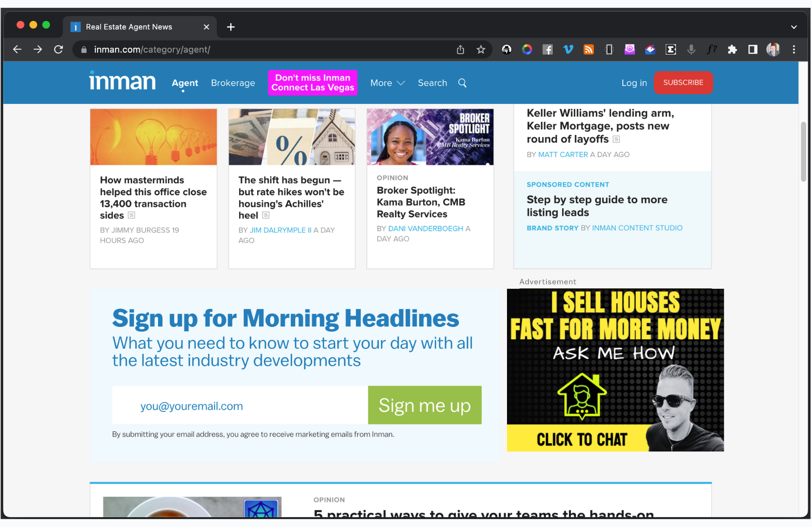Open the Extensions puzzle piece menu

(x=732, y=49)
